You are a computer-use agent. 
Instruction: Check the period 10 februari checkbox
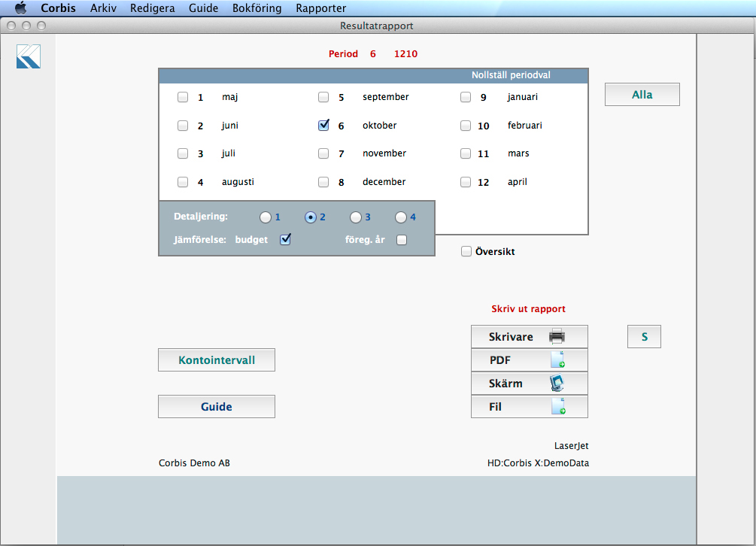[x=466, y=126]
